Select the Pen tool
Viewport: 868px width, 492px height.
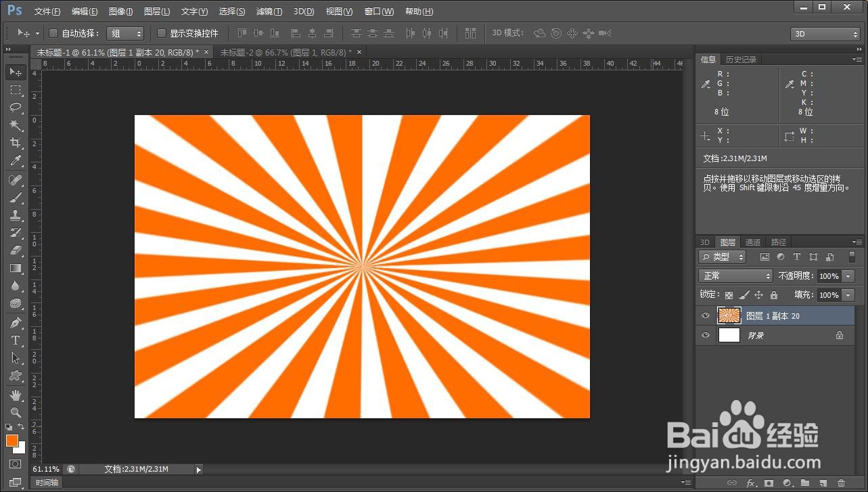[16, 323]
